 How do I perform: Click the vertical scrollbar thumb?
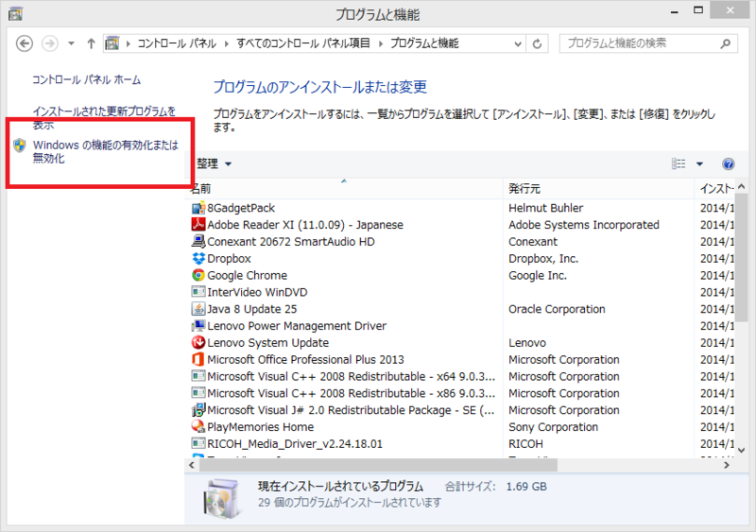tap(742, 257)
